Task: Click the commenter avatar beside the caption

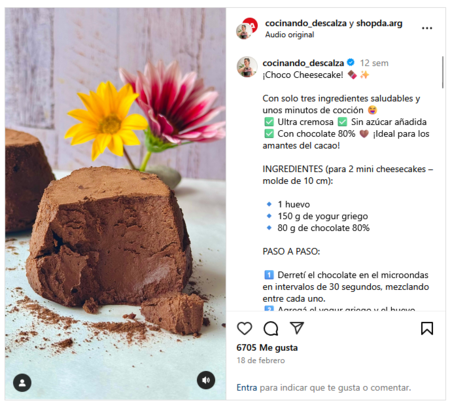Action: (247, 67)
